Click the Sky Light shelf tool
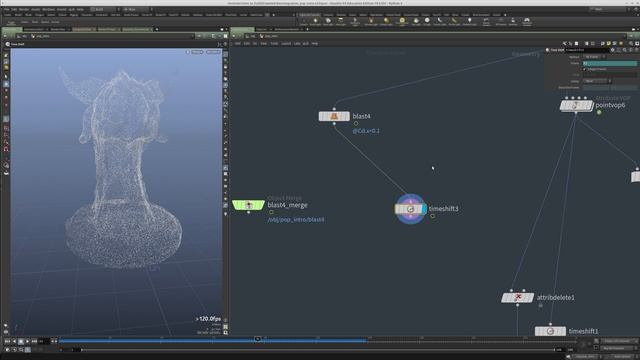Image resolution: width=640 pixels, height=360 pixels. (416, 21)
